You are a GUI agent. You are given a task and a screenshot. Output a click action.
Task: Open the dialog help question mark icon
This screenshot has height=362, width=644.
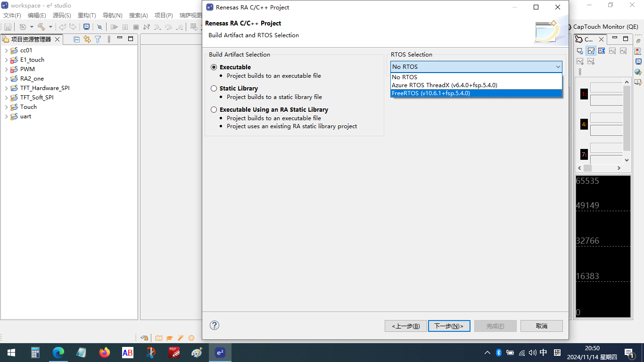pos(215,325)
